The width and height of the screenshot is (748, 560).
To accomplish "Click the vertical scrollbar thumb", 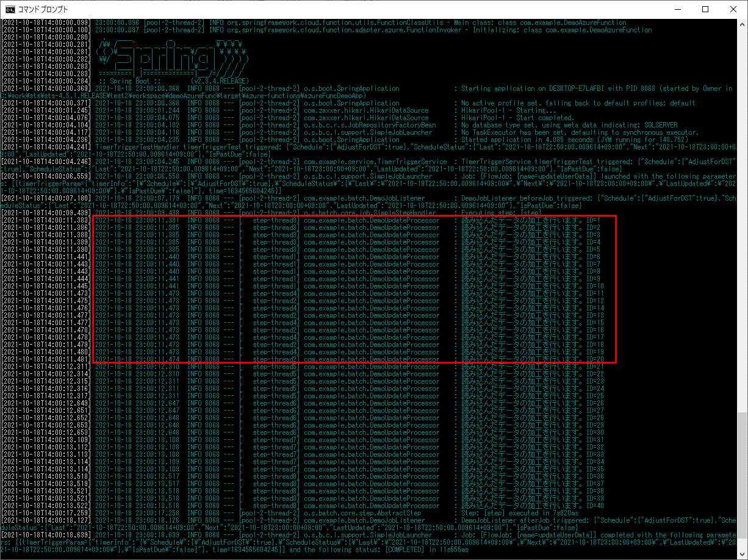I will click(742, 482).
